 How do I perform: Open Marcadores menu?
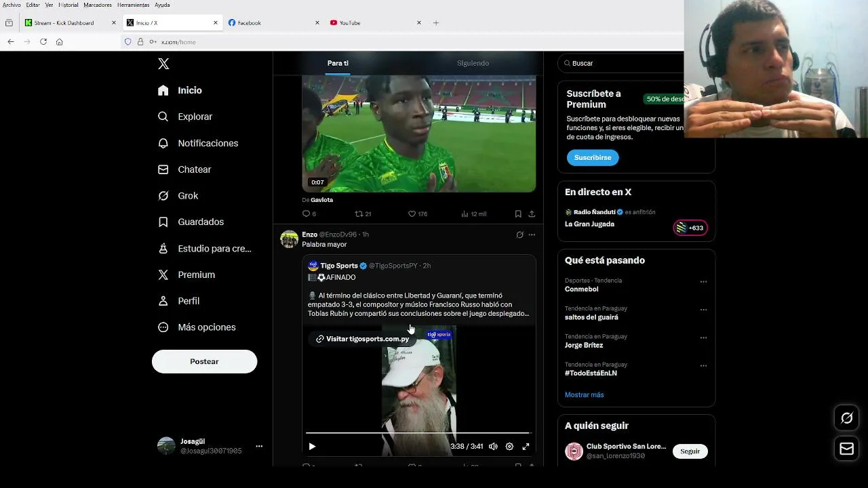98,5
